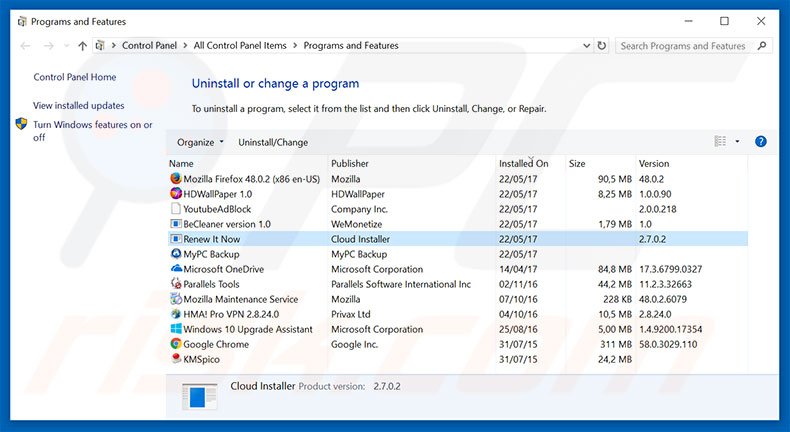This screenshot has width=790, height=432.
Task: Click publisher WeMonetize in the list
Action: (x=357, y=224)
